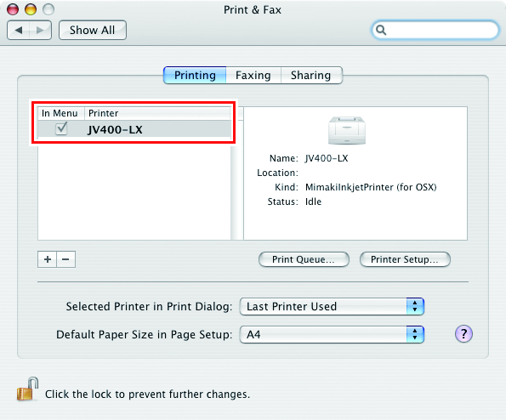Minimize the window with the yellow button

31,9
